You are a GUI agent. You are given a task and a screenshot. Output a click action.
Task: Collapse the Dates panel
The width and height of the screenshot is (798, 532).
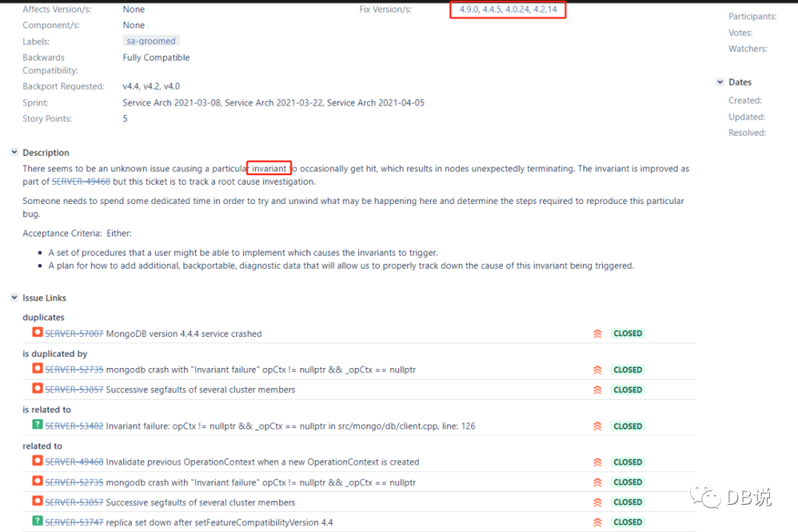click(720, 82)
